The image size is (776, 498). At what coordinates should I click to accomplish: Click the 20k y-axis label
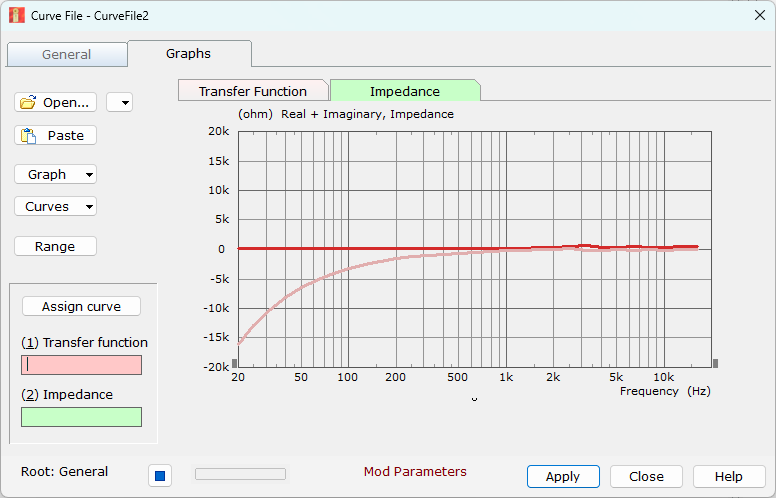point(219,131)
